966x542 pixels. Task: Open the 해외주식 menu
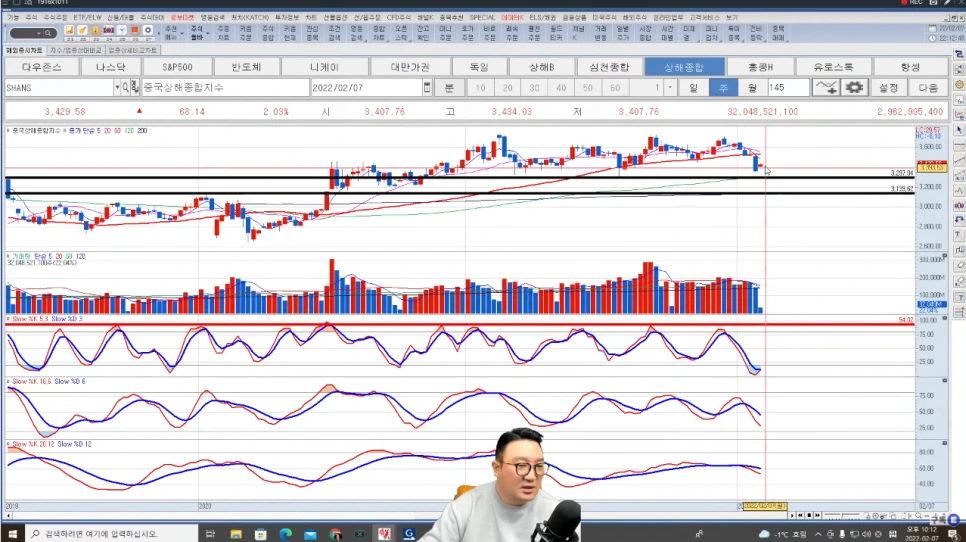click(x=634, y=18)
